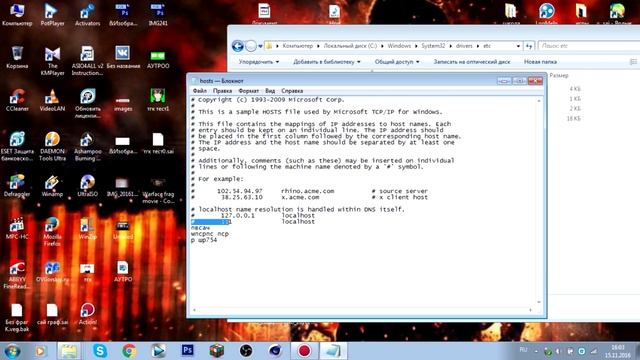Viewport: 640px width, 360px height.
Task: Open the Правка menu in Notepad
Action: (222, 91)
